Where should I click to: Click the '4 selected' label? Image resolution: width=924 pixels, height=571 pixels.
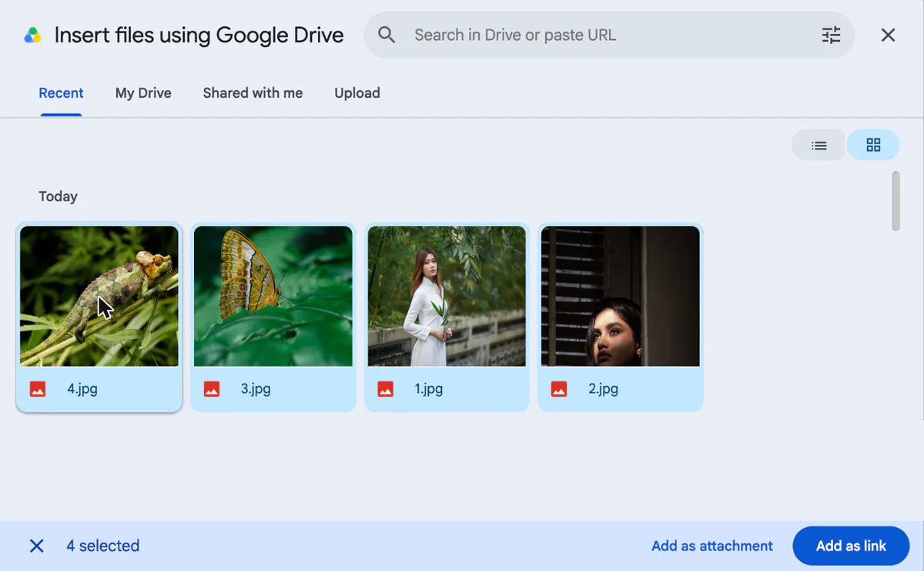103,546
